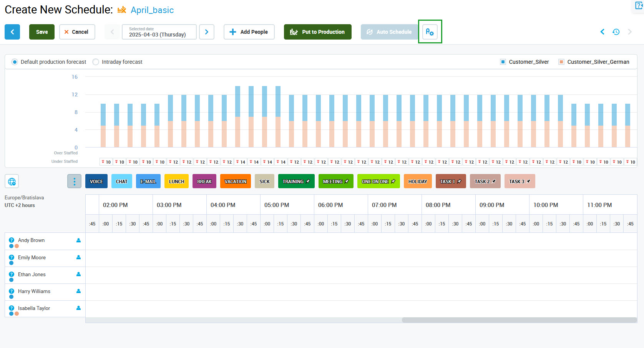Go to next date with right chevron
644x348 pixels.
(x=207, y=32)
